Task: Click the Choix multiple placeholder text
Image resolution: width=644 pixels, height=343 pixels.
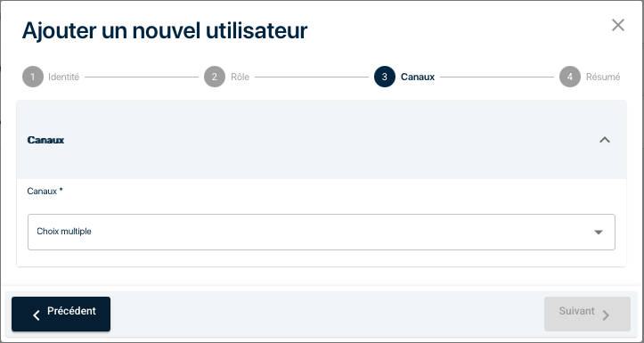Action: (x=64, y=232)
